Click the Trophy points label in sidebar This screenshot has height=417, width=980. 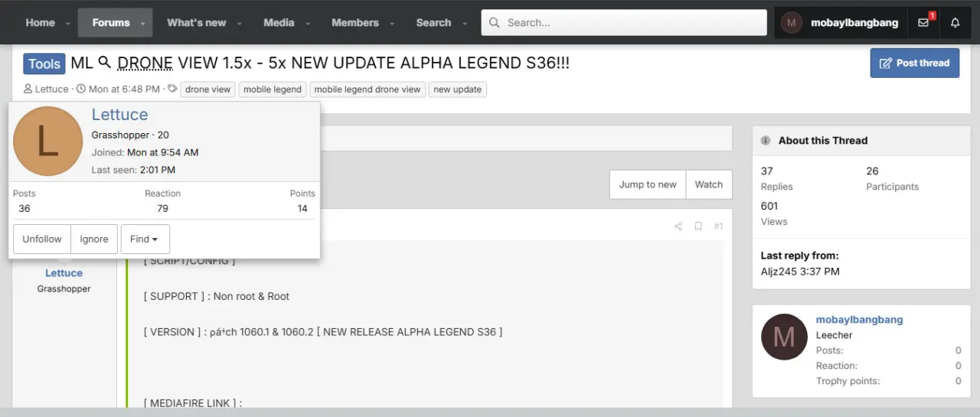[848, 381]
